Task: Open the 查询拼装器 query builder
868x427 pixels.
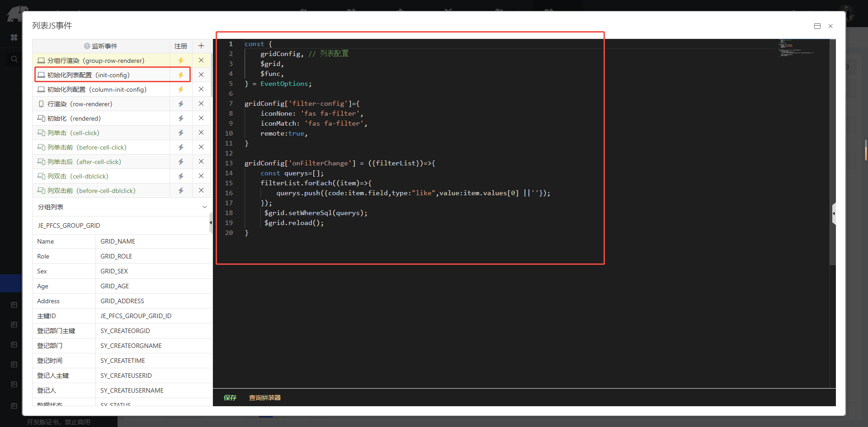Action: (265, 398)
